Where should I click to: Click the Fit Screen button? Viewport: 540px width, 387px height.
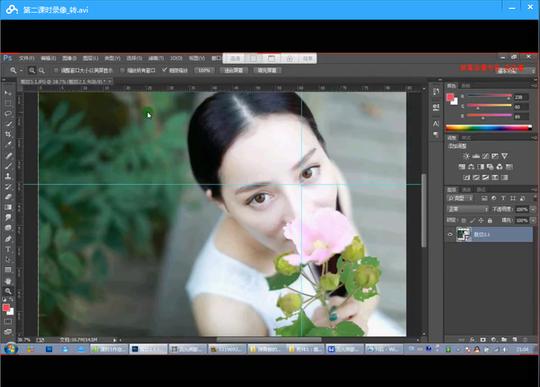pyautogui.click(x=234, y=71)
